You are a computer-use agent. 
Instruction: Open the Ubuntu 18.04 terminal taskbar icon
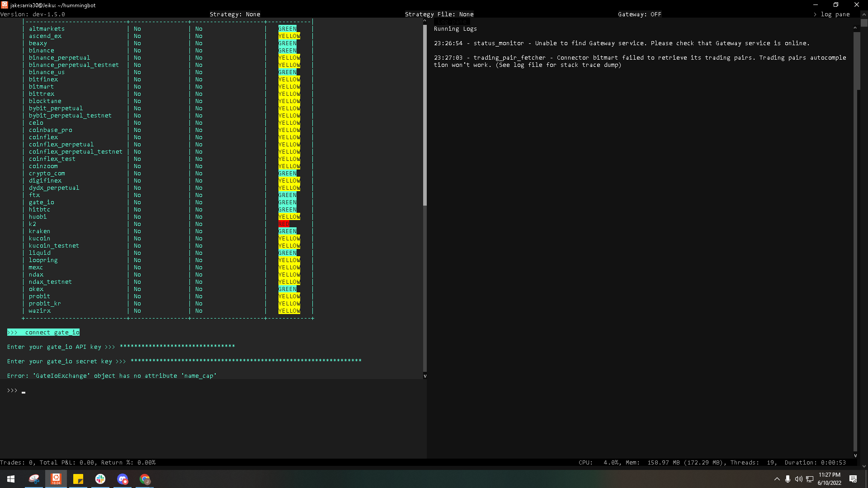pos(56,479)
